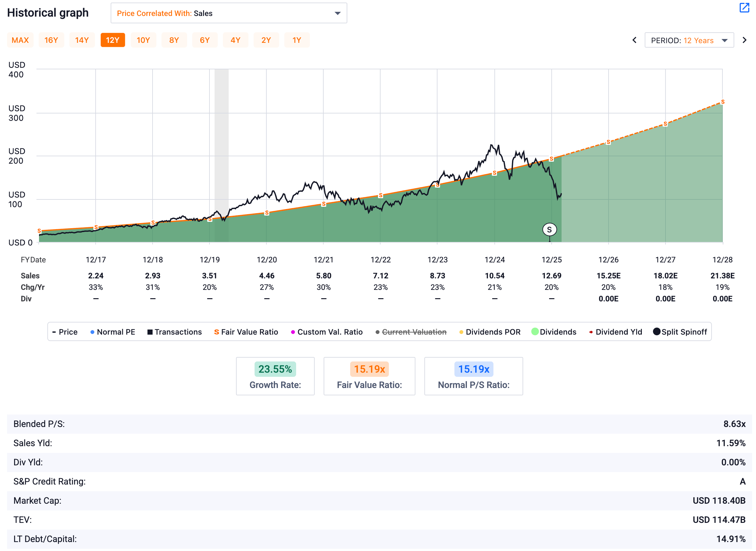This screenshot has height=551, width=756.
Task: Click the 12/26 estimate S marker
Action: (x=608, y=142)
